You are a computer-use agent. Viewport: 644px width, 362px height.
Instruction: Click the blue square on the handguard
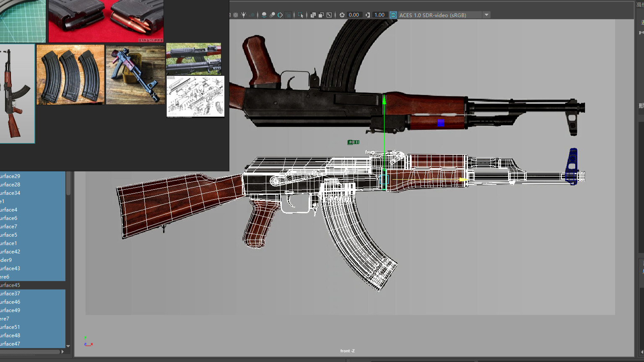click(x=441, y=123)
